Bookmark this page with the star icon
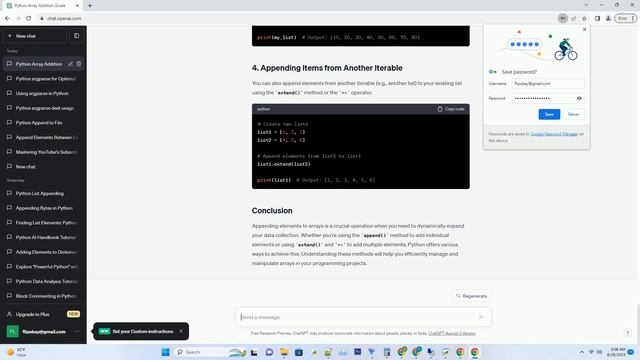This screenshot has width=640, height=360. 584,18
